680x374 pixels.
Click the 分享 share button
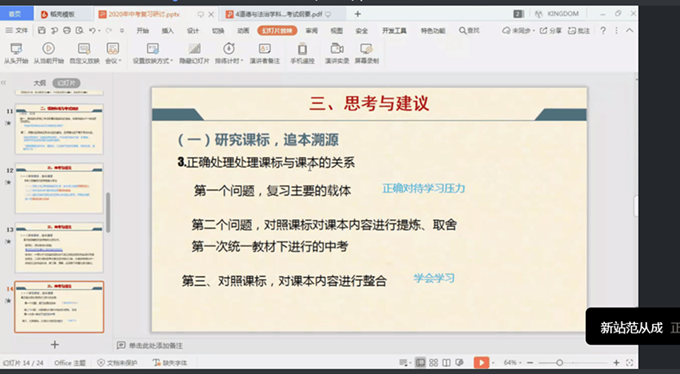[551, 30]
